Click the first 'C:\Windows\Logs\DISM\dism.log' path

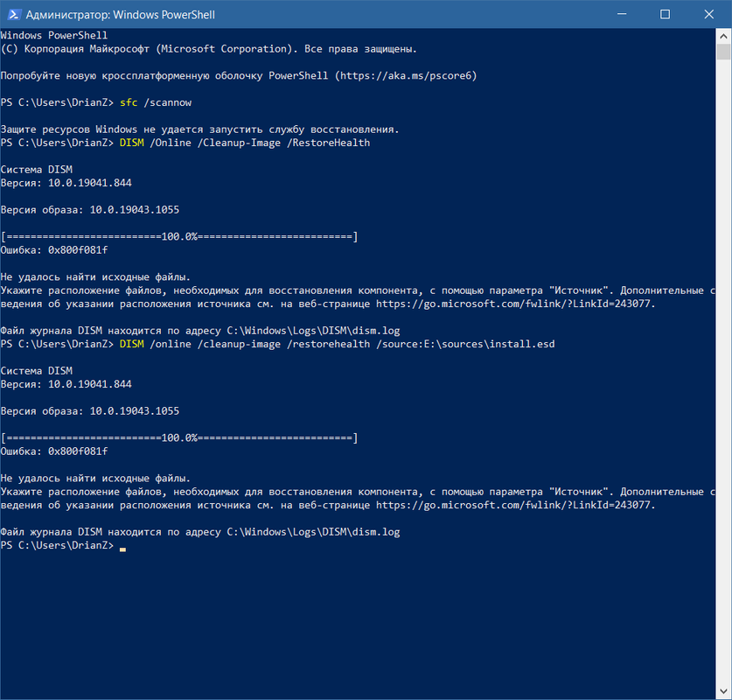[x=313, y=331]
